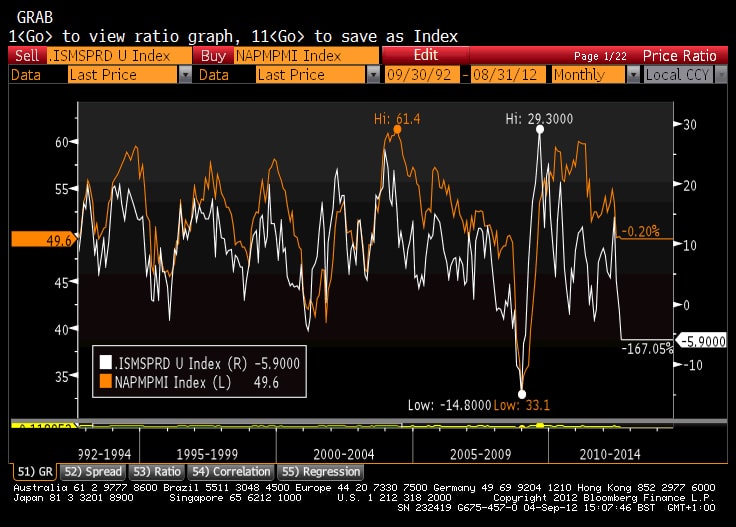
Task: Open the 53) Ratio tab
Action: 155,471
